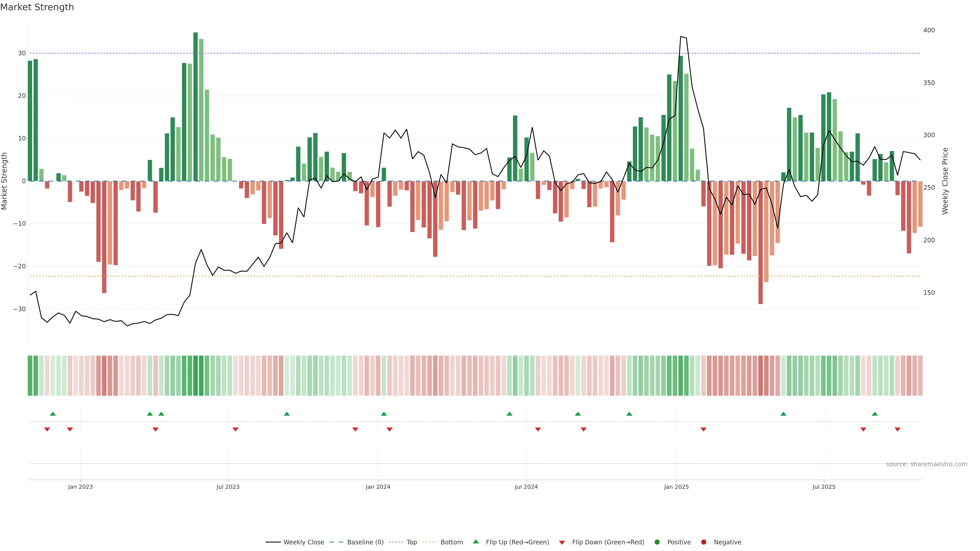Screen dimensions: 980x551
Task: Click the Weekly Close Price axis title
Action: [945, 181]
